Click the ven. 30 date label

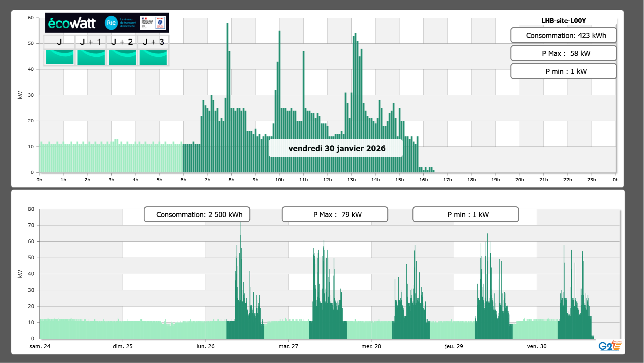(x=537, y=346)
